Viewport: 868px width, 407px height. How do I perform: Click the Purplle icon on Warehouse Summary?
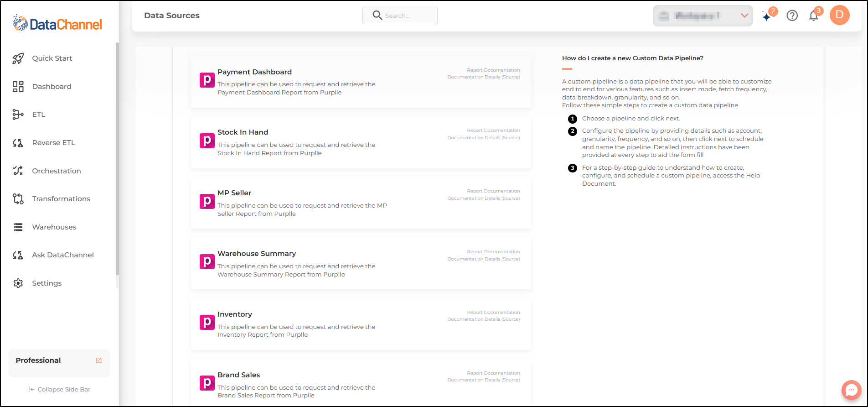207,262
